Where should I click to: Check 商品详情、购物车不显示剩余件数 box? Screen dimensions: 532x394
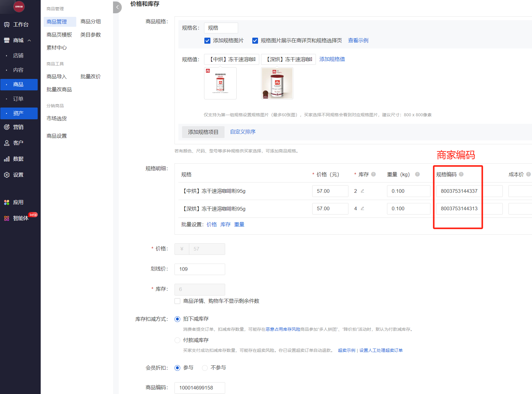pyautogui.click(x=178, y=301)
